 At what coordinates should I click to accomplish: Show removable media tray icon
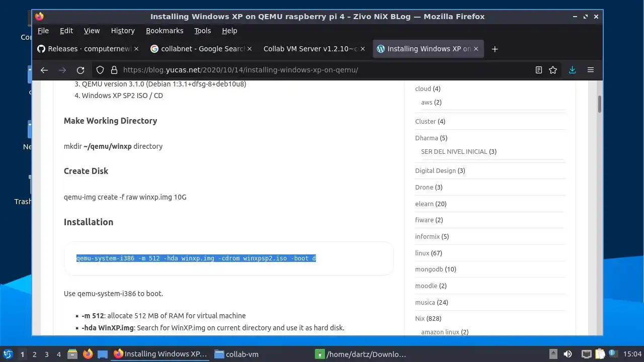click(553, 354)
